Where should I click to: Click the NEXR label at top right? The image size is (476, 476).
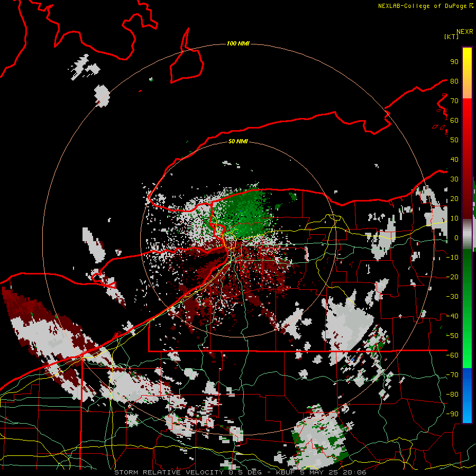(465, 32)
